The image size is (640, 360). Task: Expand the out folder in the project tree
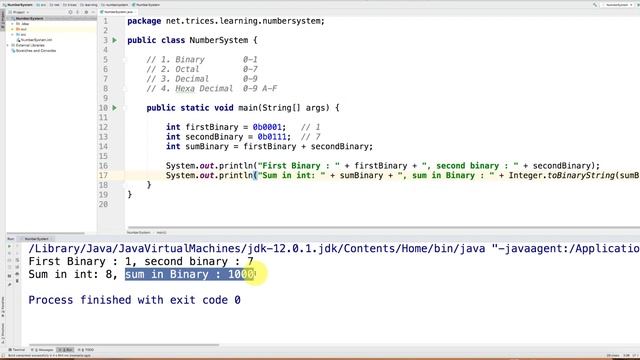(x=12, y=29)
